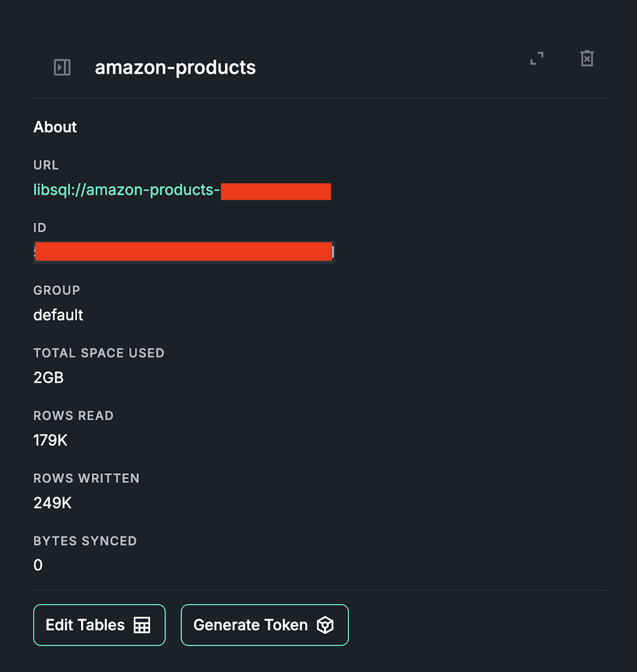The height and width of the screenshot is (672, 637).
Task: Open the Edit Tables button
Action: [85, 625]
